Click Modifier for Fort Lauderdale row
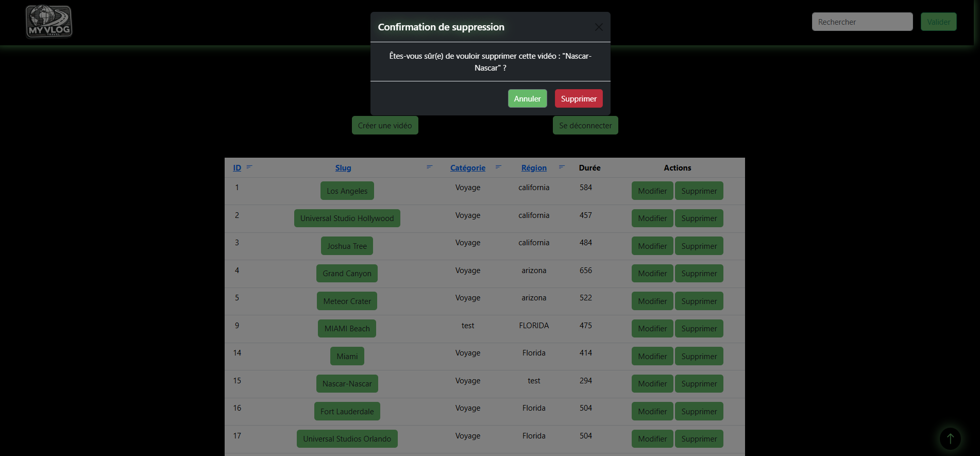980x456 pixels. coord(652,411)
